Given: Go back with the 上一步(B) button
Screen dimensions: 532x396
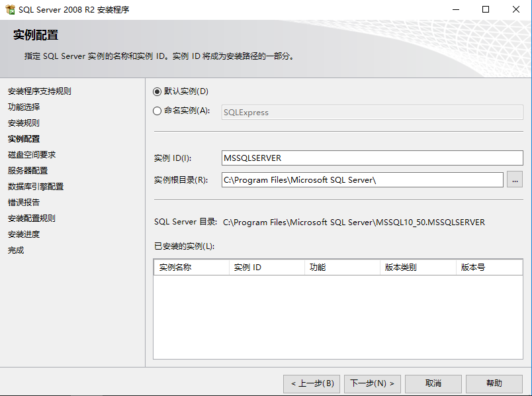Looking at the screenshot, I should tap(312, 383).
